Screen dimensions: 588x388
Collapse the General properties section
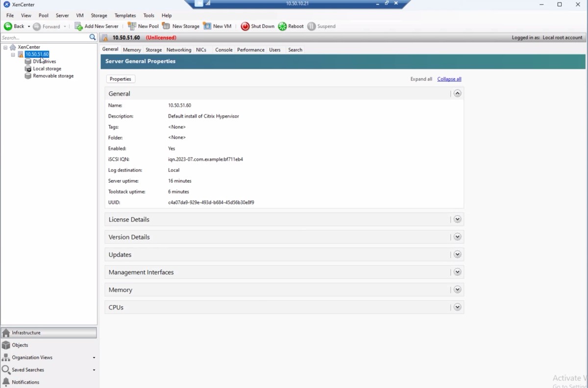click(457, 93)
